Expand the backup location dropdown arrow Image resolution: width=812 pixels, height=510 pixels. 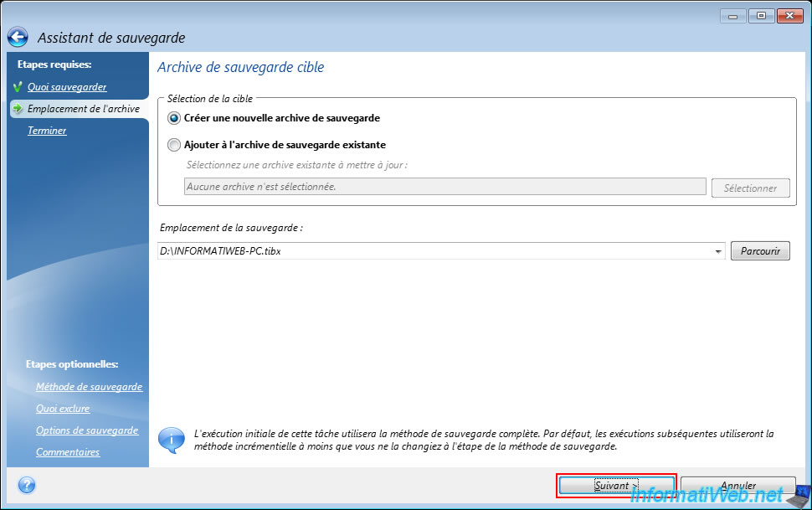click(718, 251)
